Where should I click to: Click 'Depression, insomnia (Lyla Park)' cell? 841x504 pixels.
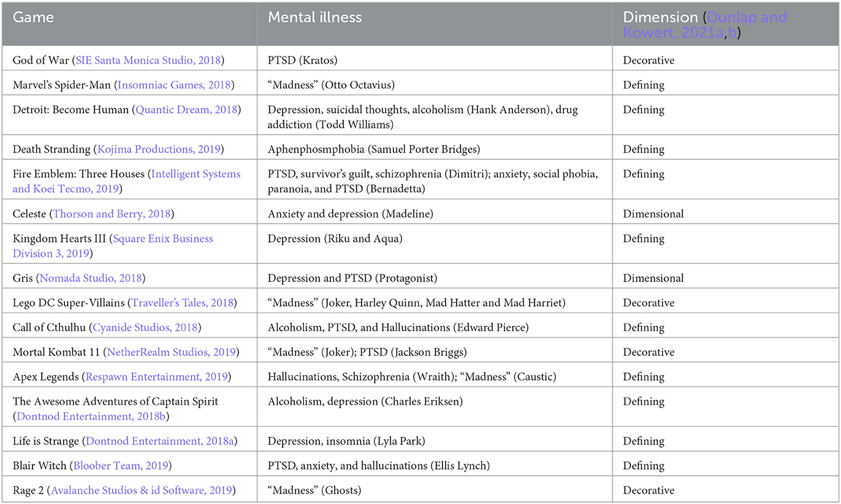[x=346, y=441]
